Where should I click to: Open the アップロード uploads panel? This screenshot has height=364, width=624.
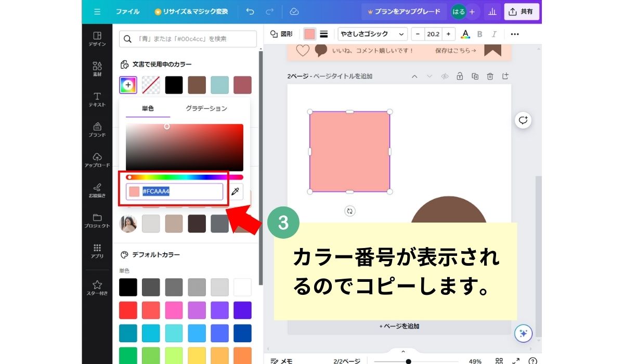point(97,160)
